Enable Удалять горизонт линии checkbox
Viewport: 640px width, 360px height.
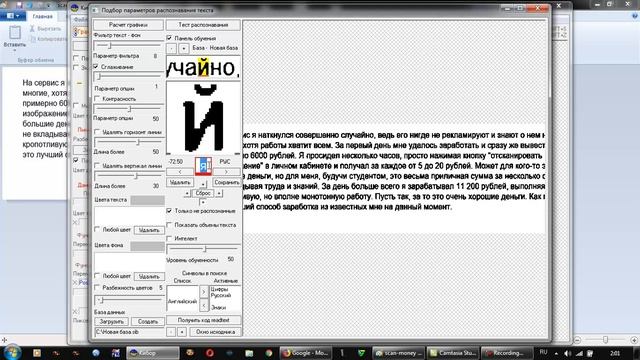pos(97,132)
